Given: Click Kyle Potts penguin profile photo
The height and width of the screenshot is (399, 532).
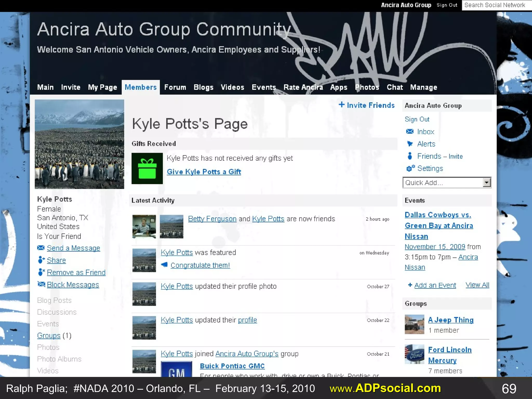Looking at the screenshot, I should click(x=79, y=144).
